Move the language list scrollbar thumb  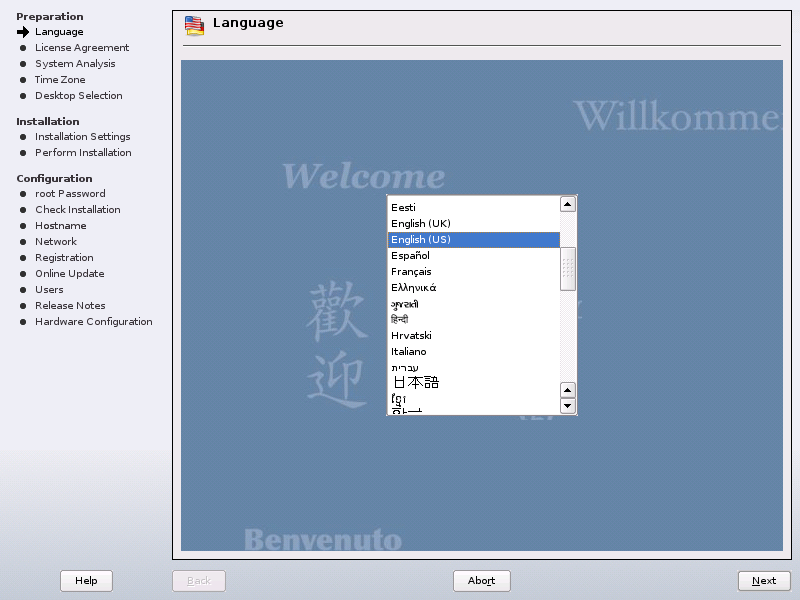tap(567, 269)
